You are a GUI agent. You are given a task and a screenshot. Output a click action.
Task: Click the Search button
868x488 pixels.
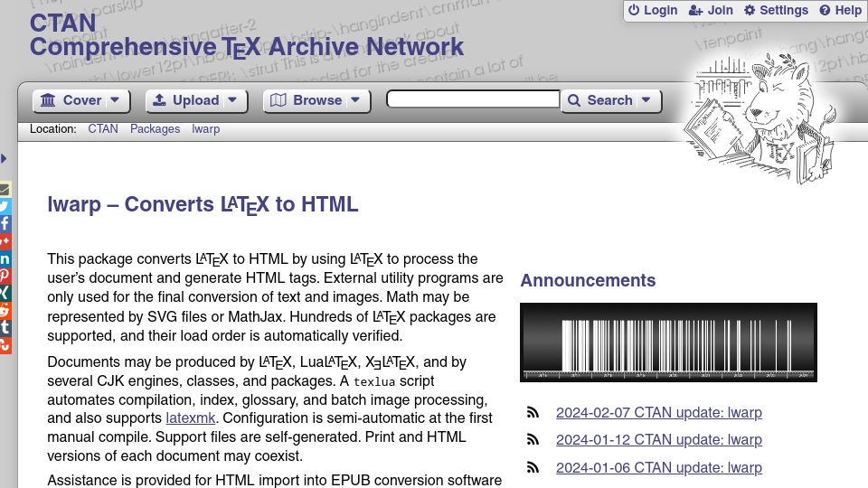tap(600, 100)
